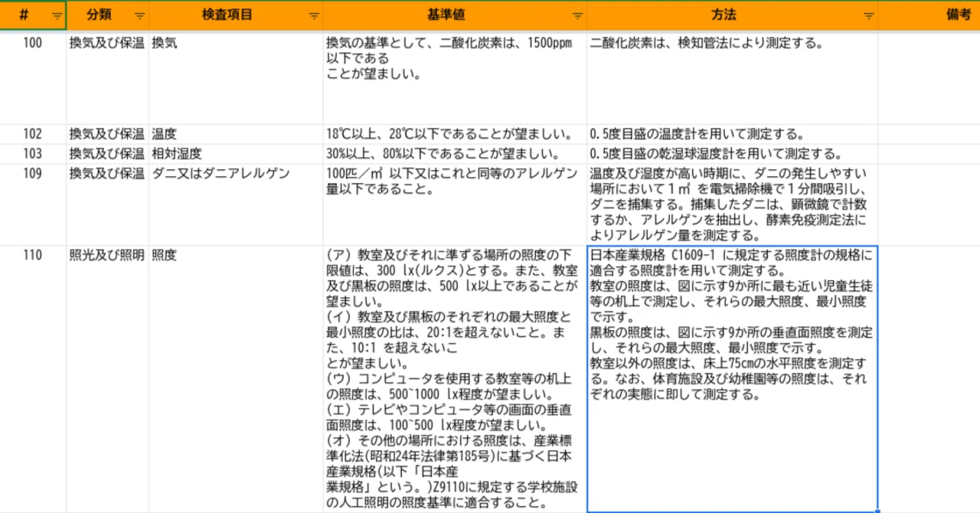Image resolution: width=980 pixels, height=513 pixels.
Task: Select the 100匹／㎡ standard cell
Action: [455, 204]
